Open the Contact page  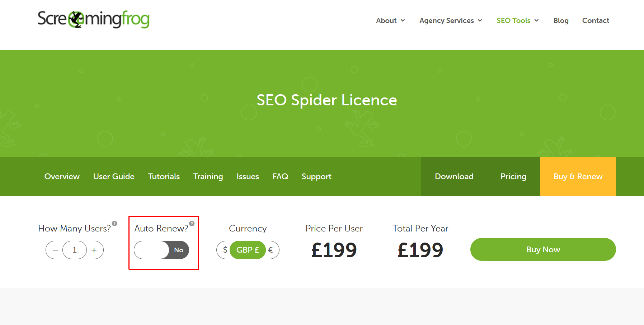(596, 21)
